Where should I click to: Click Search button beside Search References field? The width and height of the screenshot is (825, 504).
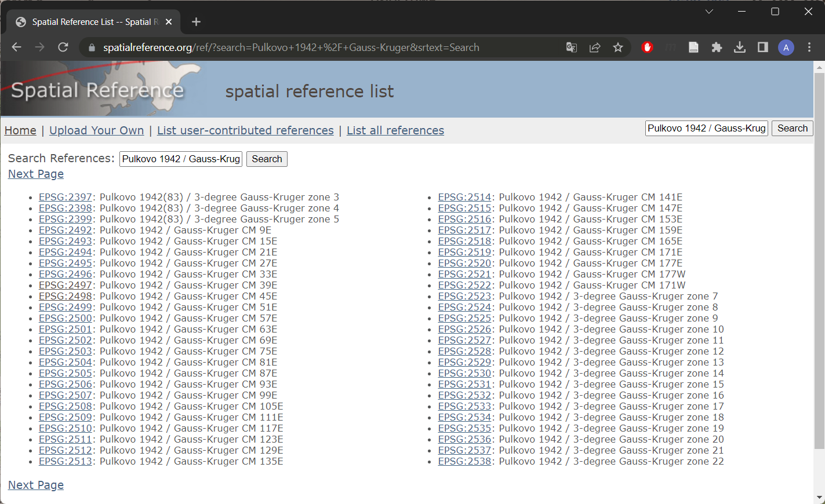coord(267,159)
